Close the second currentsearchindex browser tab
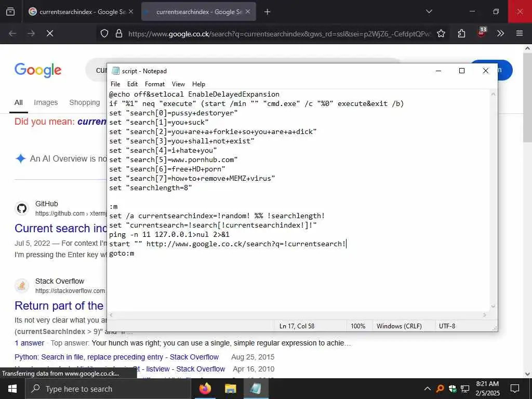Viewport: 532px width, 399px height. click(248, 11)
